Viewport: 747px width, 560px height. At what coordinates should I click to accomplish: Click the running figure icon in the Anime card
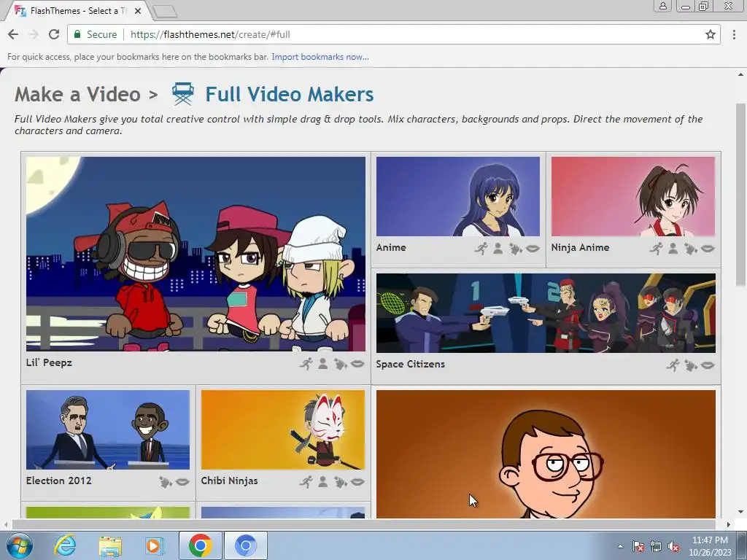[x=481, y=248]
